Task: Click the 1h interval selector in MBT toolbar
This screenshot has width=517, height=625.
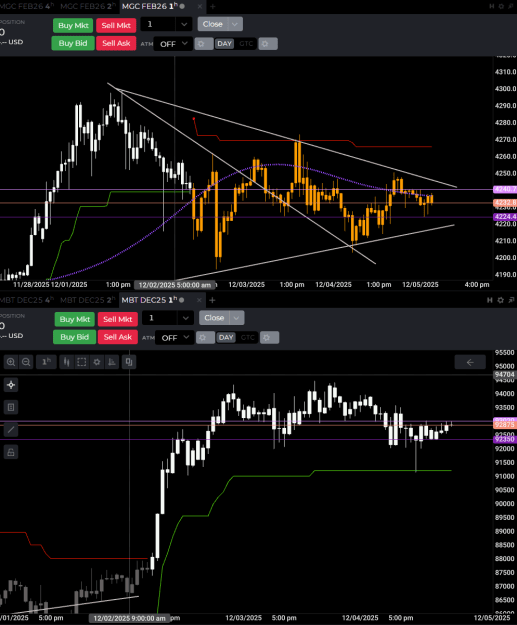Action: coord(46,362)
